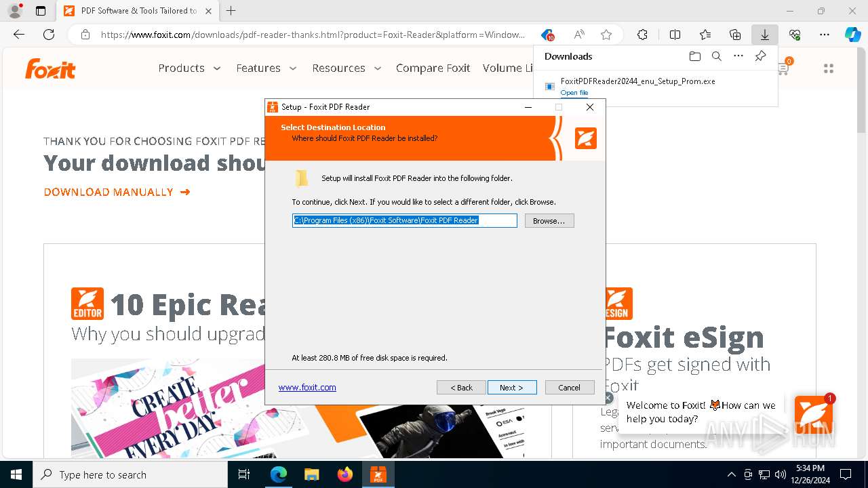Click the installation path input field
Image resolution: width=868 pixels, height=488 pixels.
pos(405,220)
